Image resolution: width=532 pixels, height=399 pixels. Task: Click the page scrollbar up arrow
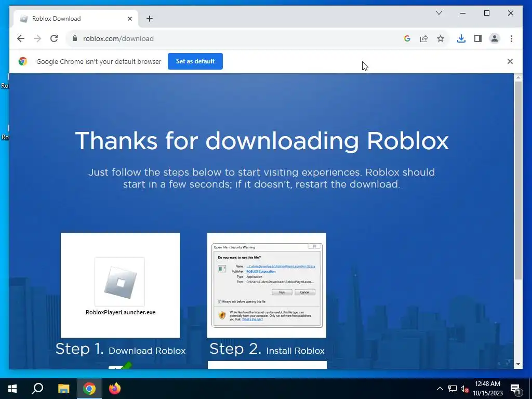[x=518, y=78]
